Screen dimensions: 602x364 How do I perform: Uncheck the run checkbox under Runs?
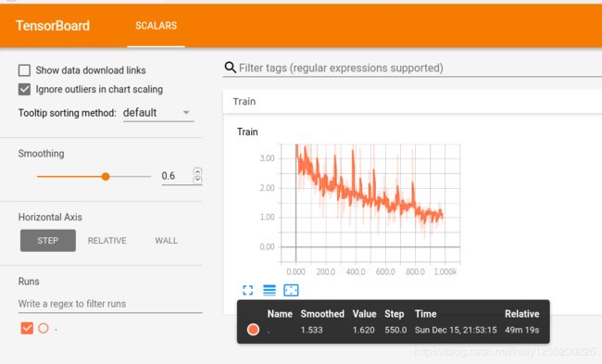pyautogui.click(x=27, y=328)
